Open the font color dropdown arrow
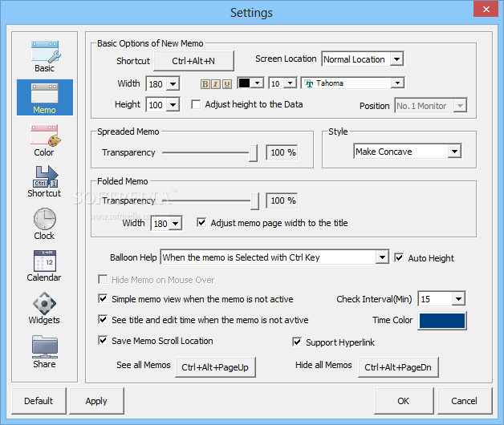 click(x=257, y=83)
